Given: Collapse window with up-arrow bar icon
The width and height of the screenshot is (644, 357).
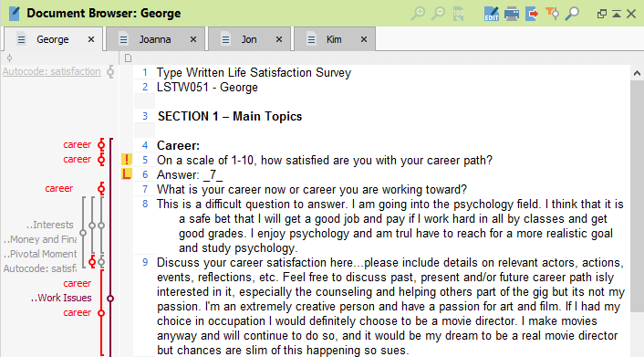Looking at the screenshot, I should 617,14.
